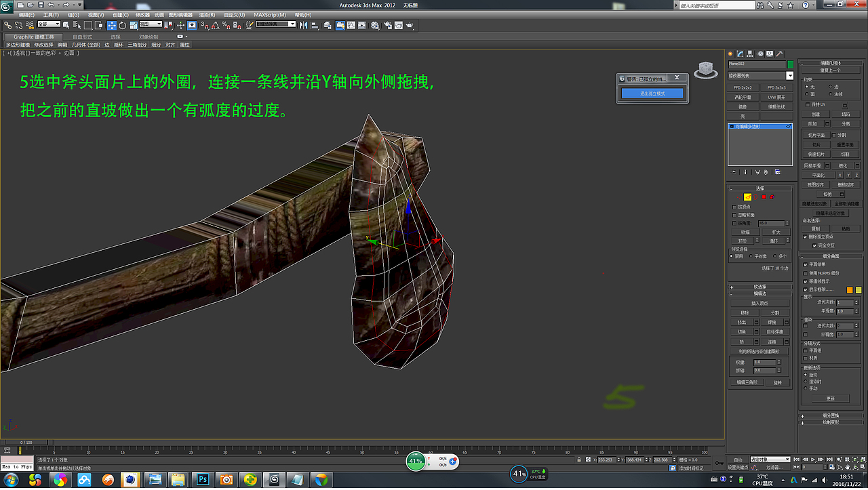
Task: Select Element sub-object level icon
Action: [x=772, y=197]
